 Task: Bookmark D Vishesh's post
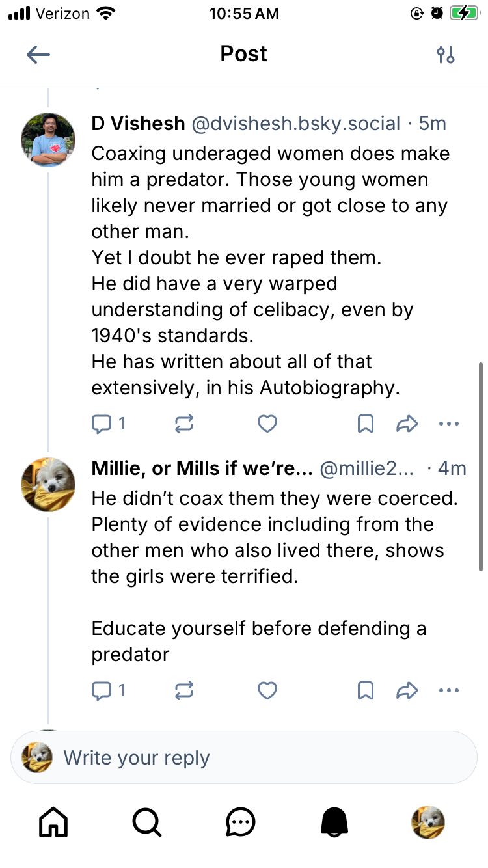pos(366,424)
